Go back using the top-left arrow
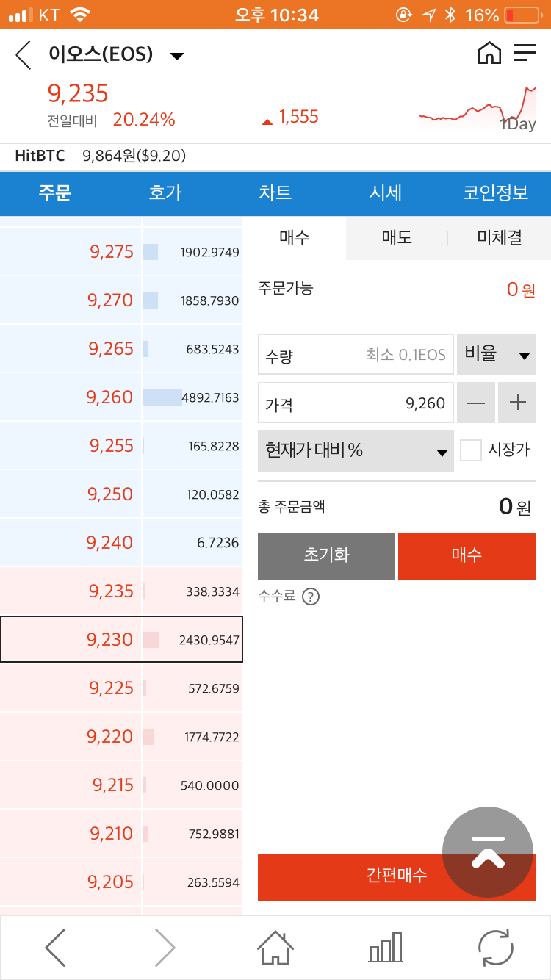The width and height of the screenshot is (551, 980). (22, 54)
